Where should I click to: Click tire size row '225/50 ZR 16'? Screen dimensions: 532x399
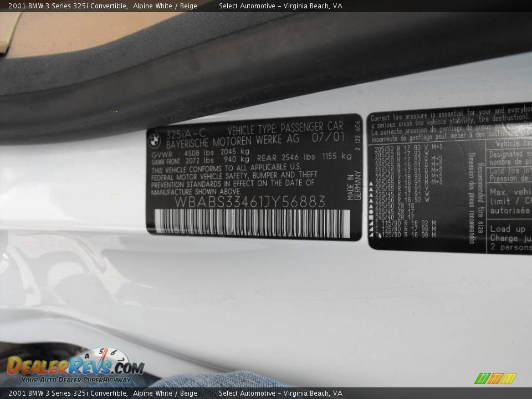click(x=395, y=206)
